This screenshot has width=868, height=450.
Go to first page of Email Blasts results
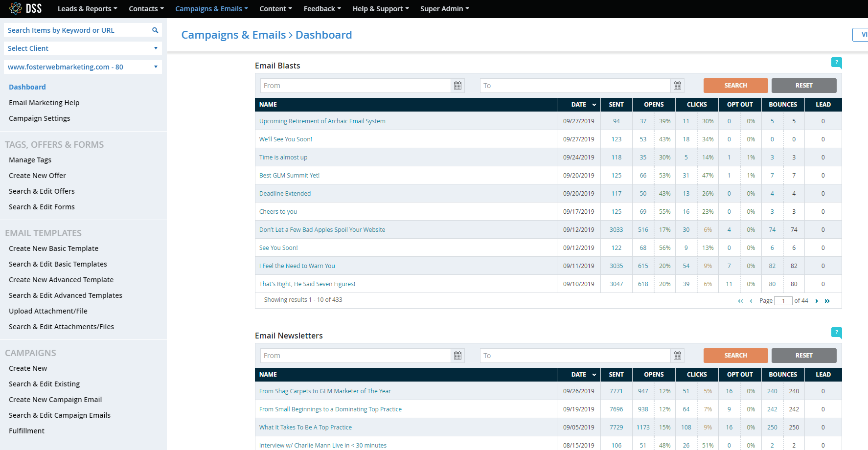point(740,301)
